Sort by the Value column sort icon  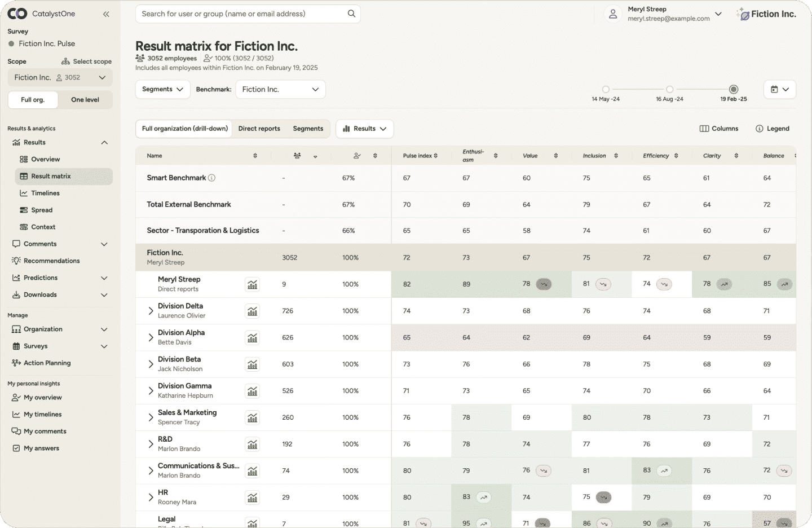click(x=556, y=156)
